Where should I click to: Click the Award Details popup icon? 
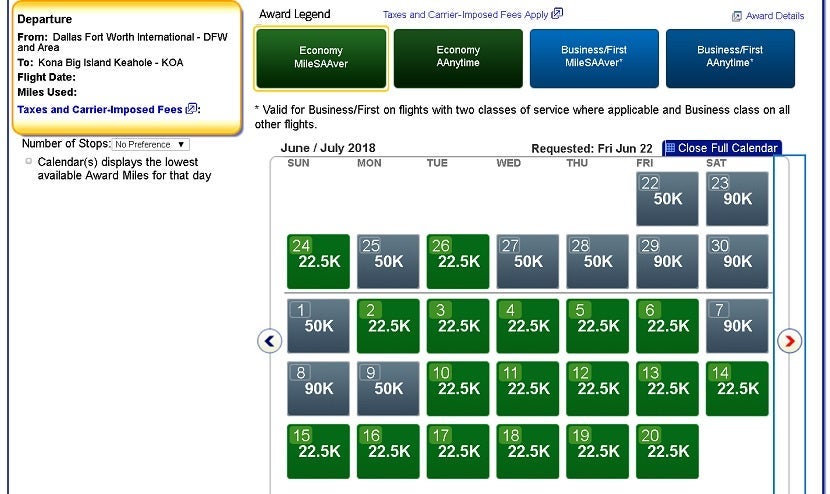[737, 16]
